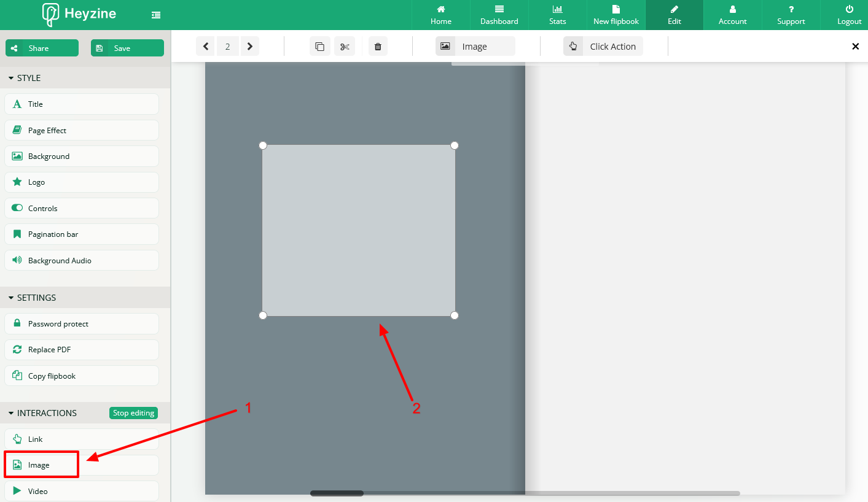Add an Image interaction
This screenshot has width=868, height=502.
pyautogui.click(x=82, y=465)
